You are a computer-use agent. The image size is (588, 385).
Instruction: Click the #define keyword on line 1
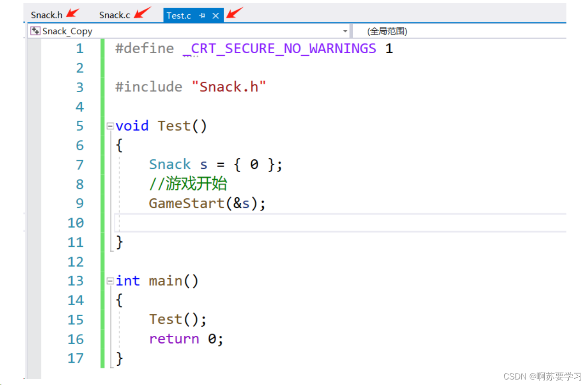(145, 48)
